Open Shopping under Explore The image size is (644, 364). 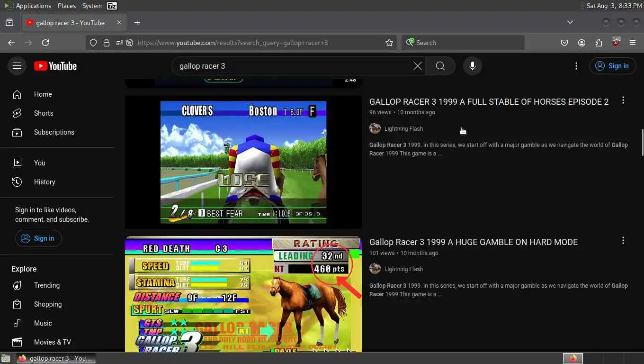(57, 304)
